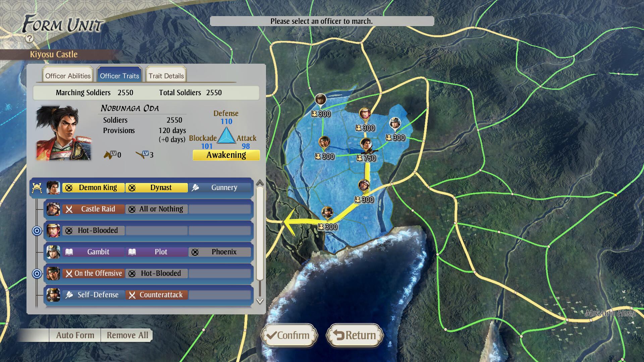This screenshot has height=362, width=644.
Task: Toggle the selection circle beside Hot-Blooded officer
Action: pyautogui.click(x=37, y=230)
